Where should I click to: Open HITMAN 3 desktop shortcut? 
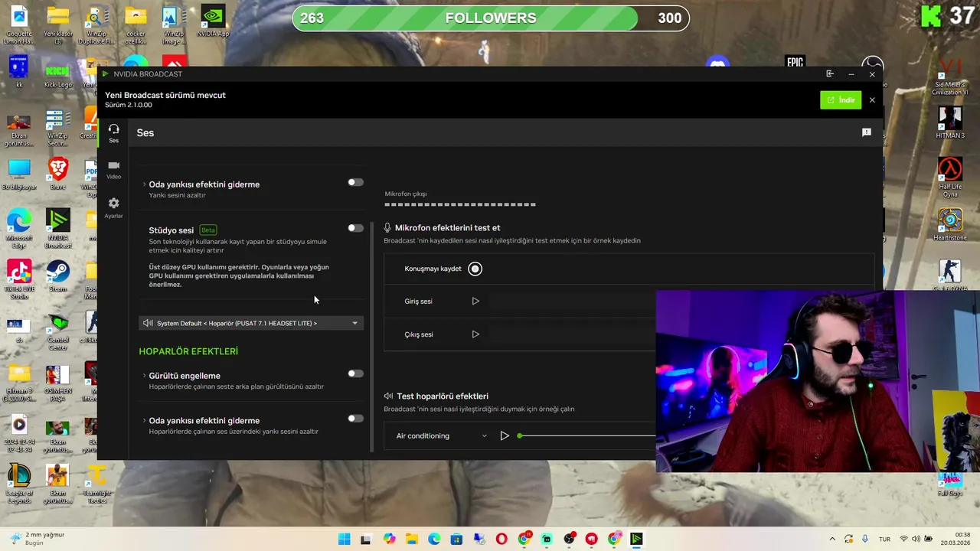950,122
